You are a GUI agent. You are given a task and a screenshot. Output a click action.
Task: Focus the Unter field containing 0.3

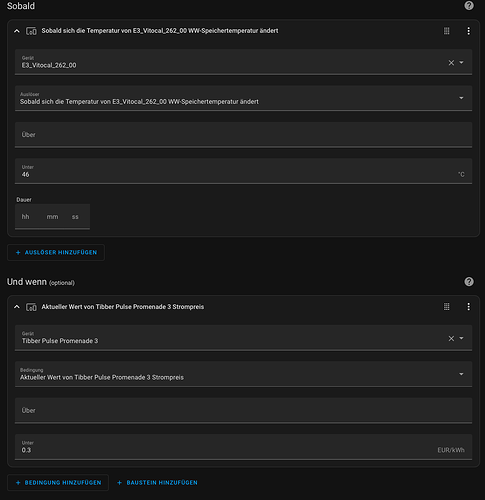pyautogui.click(x=243, y=447)
